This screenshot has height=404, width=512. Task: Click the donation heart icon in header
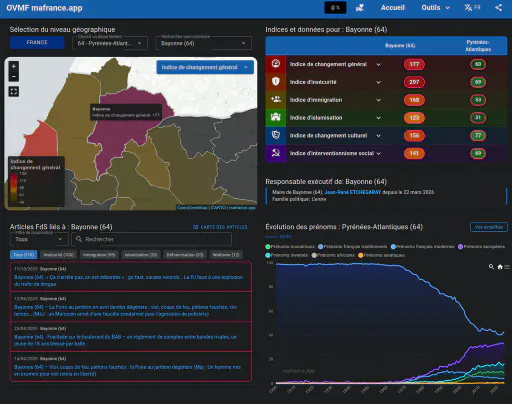coord(360,8)
